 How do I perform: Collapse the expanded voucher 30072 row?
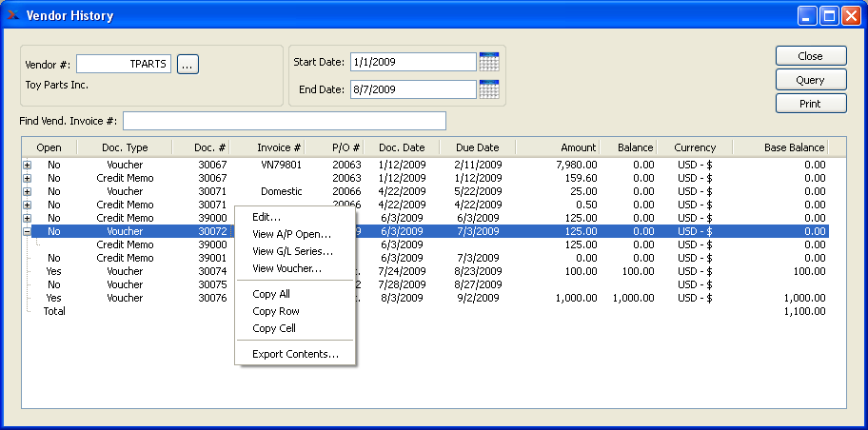click(27, 231)
